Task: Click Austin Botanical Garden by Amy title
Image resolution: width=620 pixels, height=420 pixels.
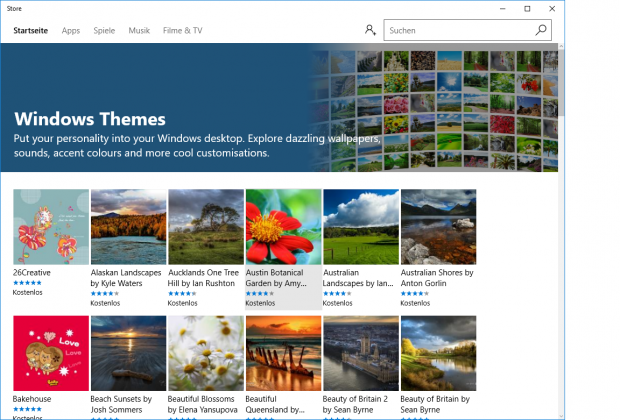Action: (276, 278)
